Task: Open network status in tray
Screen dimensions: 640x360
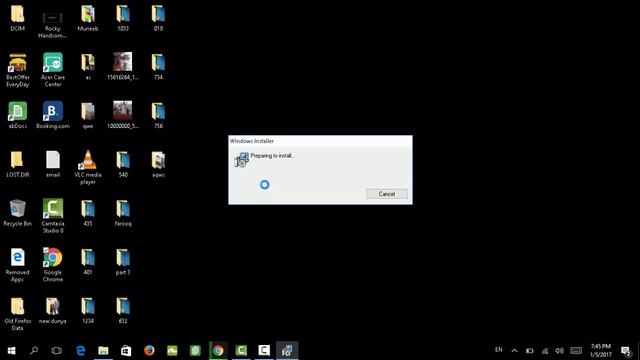Action: (x=545, y=351)
